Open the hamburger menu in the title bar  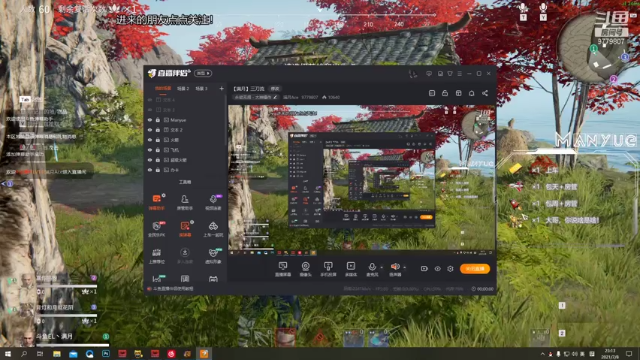coord(460,73)
